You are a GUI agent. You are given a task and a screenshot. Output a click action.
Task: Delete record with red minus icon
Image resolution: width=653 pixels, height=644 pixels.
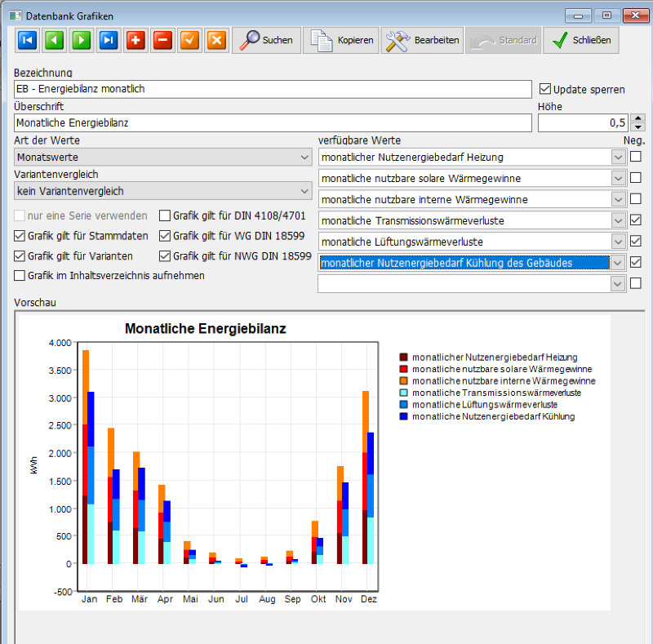coord(162,40)
